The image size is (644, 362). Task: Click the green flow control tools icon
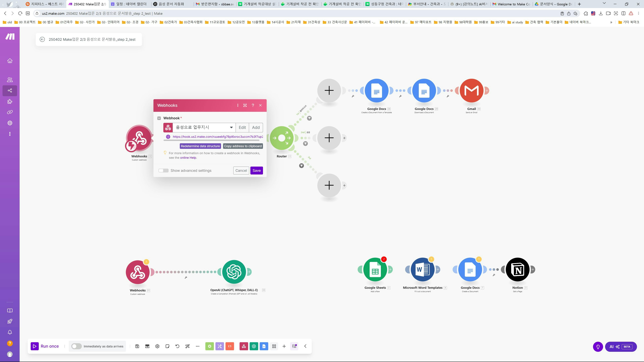click(x=209, y=346)
